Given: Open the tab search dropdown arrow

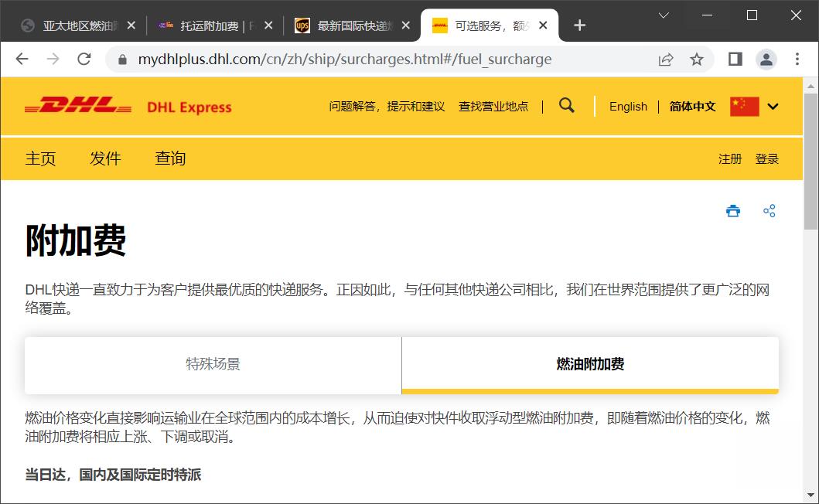Looking at the screenshot, I should (664, 15).
